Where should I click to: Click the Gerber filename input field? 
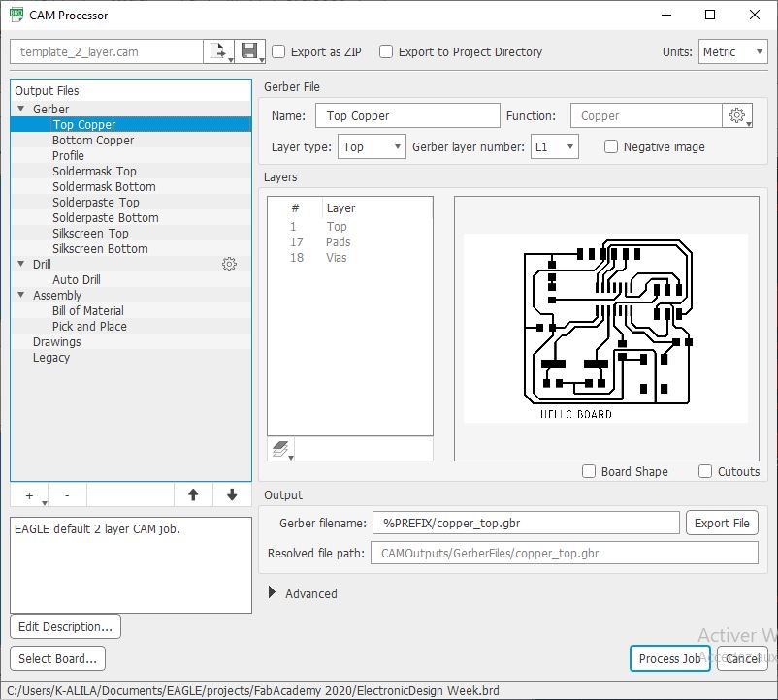[x=526, y=523]
